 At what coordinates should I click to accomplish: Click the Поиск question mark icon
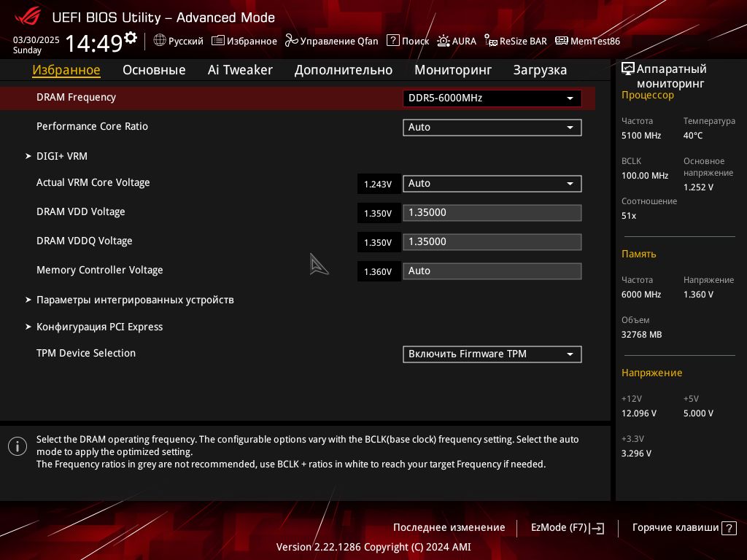[393, 41]
